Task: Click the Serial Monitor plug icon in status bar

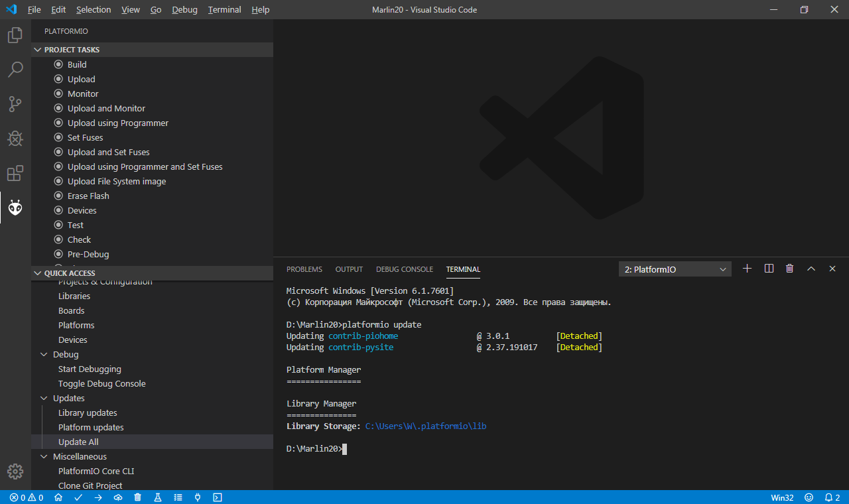Action: pos(198,497)
